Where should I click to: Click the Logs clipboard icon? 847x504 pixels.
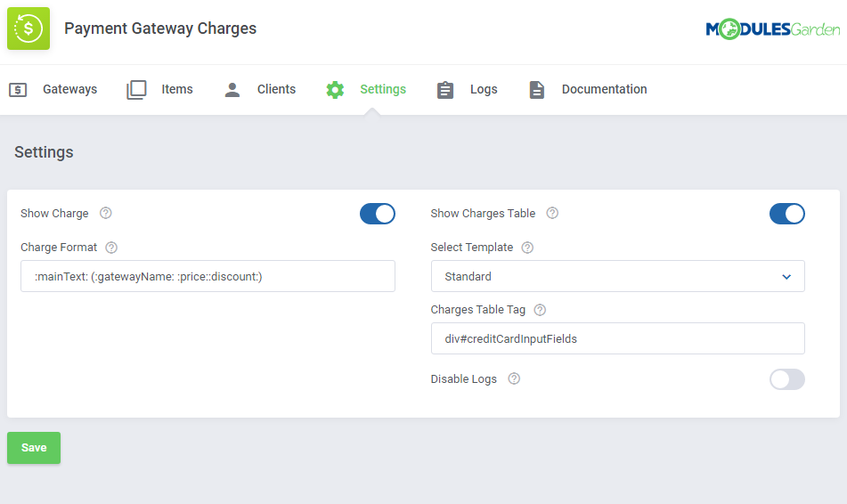tap(445, 90)
